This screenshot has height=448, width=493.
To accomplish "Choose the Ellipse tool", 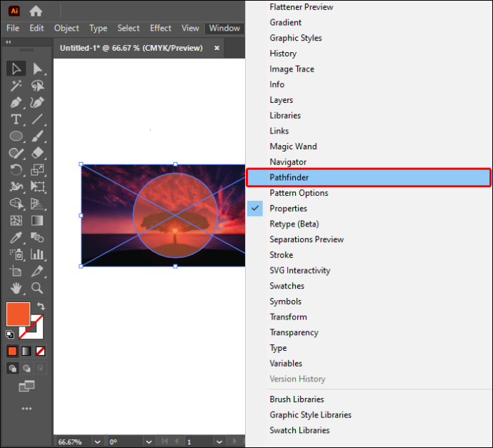I will (16, 136).
